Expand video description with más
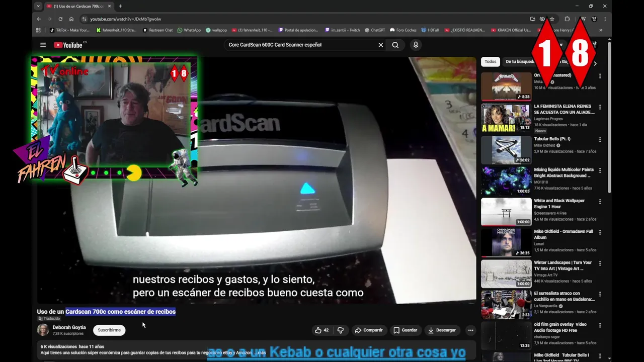The width and height of the screenshot is (644, 362). tap(262, 353)
